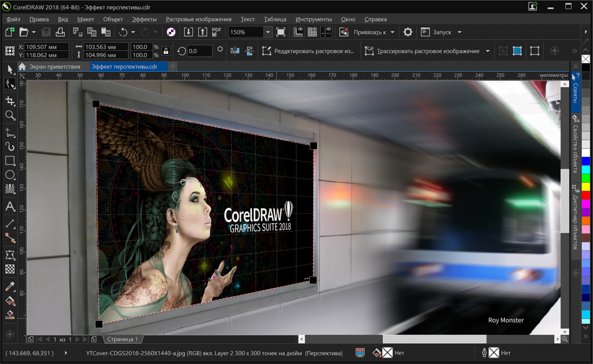Select the Shape edit tool
This screenshot has width=593, height=364.
pos(10,84)
